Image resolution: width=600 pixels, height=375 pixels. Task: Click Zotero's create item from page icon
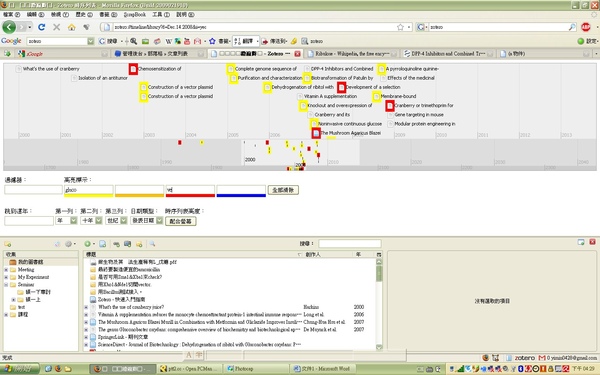(x=103, y=244)
